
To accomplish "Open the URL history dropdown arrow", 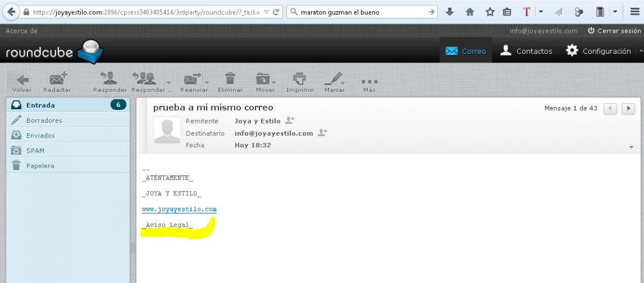I will [266, 12].
